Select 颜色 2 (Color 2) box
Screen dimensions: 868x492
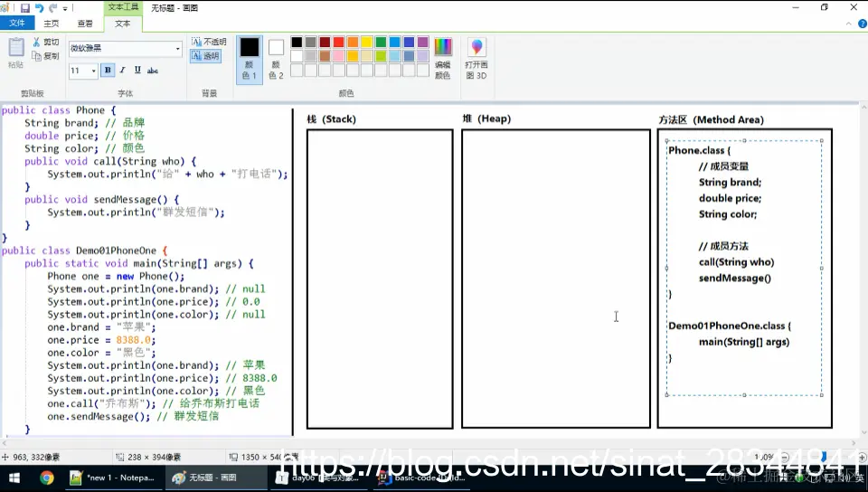click(276, 59)
